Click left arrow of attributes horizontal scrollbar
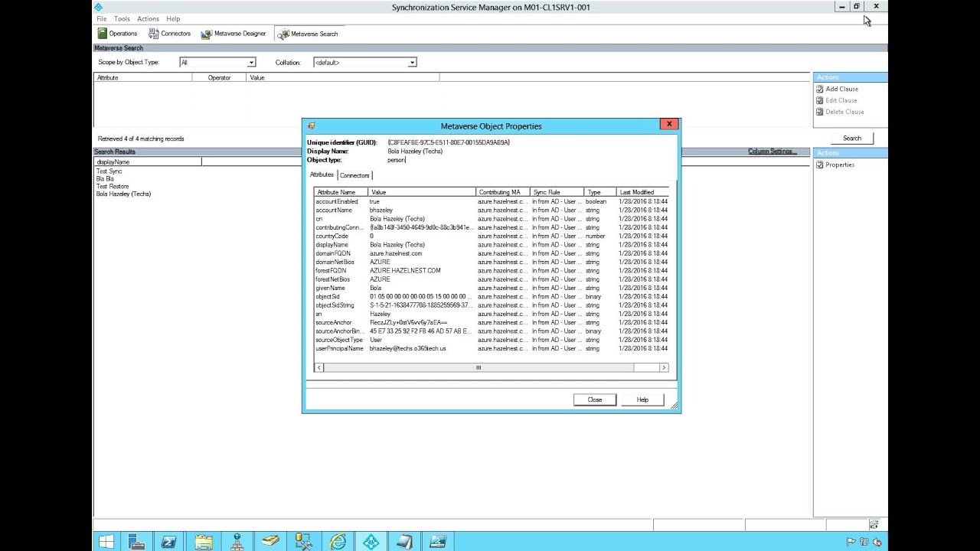This screenshot has height=551, width=980. tap(319, 368)
